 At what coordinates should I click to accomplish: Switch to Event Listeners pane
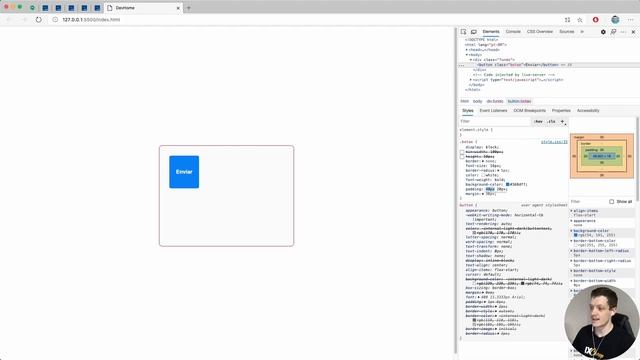pyautogui.click(x=493, y=111)
